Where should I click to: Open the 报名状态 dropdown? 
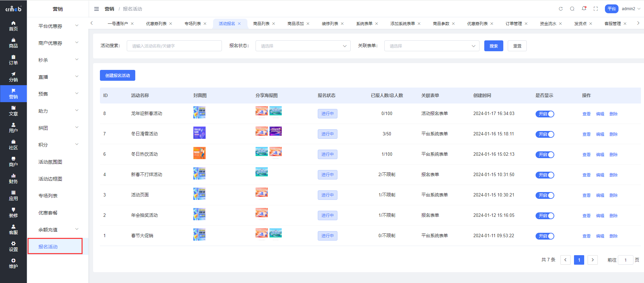pyautogui.click(x=303, y=46)
